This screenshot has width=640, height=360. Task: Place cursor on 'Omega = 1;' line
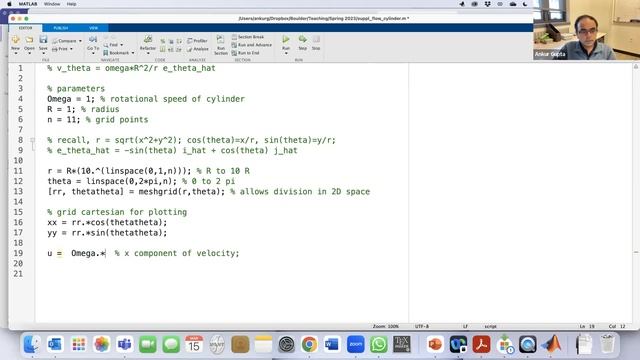146,99
